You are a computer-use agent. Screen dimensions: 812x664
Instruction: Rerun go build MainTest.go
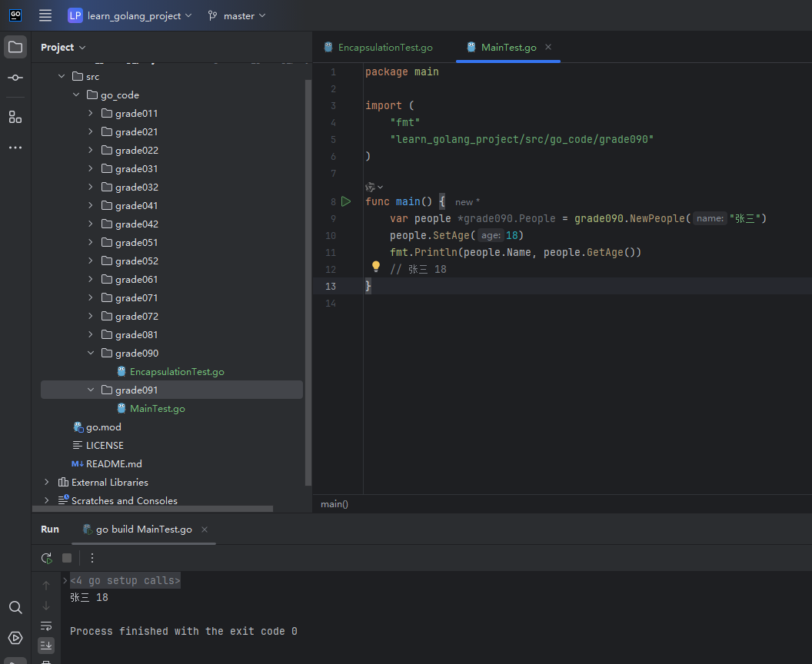click(x=47, y=558)
